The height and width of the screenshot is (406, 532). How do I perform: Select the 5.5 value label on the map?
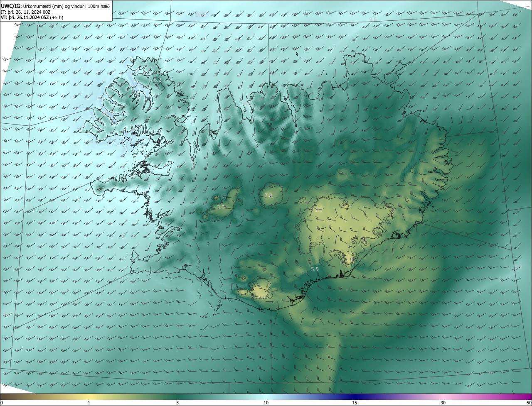click(315, 269)
